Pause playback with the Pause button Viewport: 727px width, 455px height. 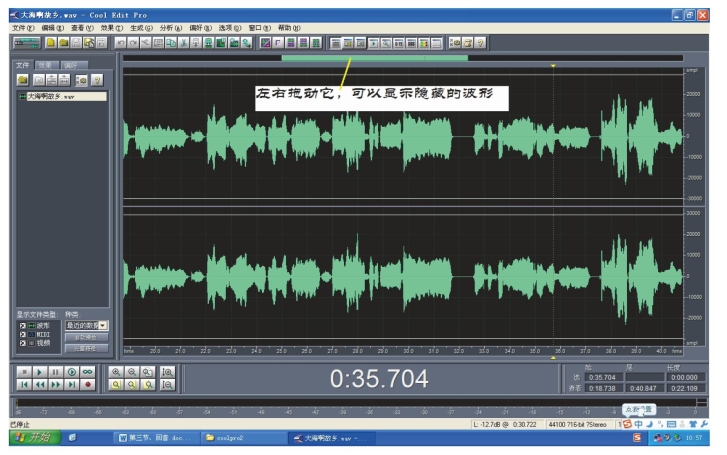56,371
